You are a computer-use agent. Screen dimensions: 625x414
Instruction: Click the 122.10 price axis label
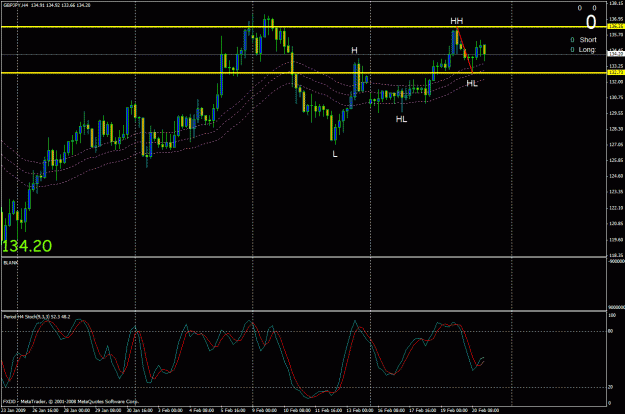coord(616,208)
